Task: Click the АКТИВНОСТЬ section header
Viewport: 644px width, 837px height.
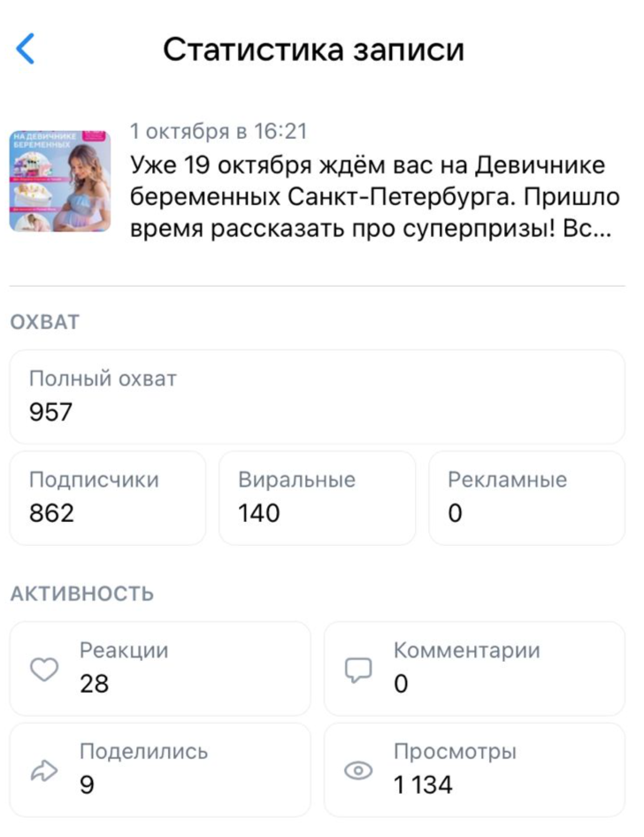Action: click(81, 594)
